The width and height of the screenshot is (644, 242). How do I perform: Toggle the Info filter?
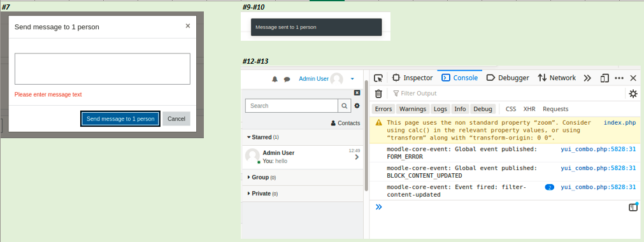click(x=460, y=109)
